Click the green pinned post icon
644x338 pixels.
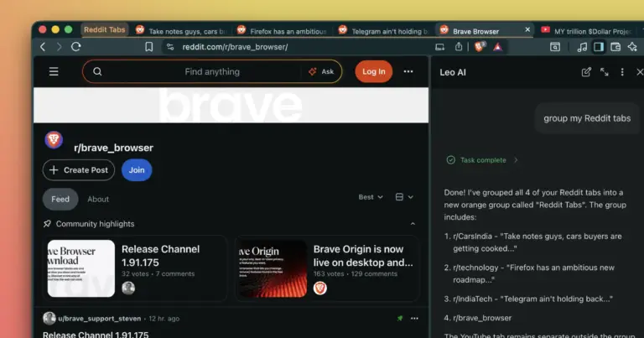pyautogui.click(x=400, y=318)
